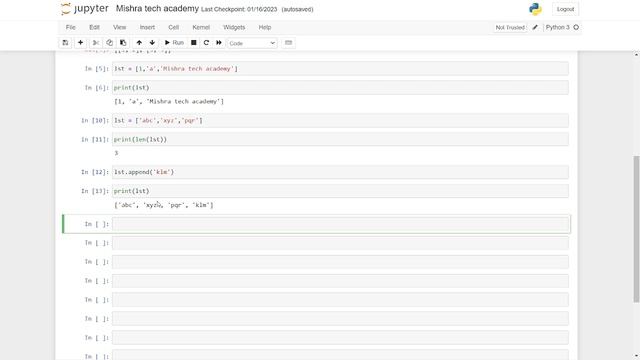Interrupt the kernel with the stop icon
640x360 pixels.
tap(194, 43)
